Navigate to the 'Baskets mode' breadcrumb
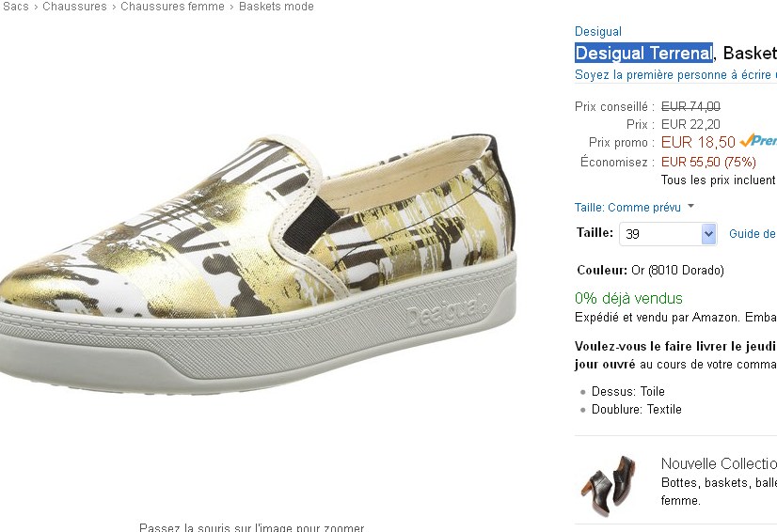This screenshot has height=532, width=777. 277,7
